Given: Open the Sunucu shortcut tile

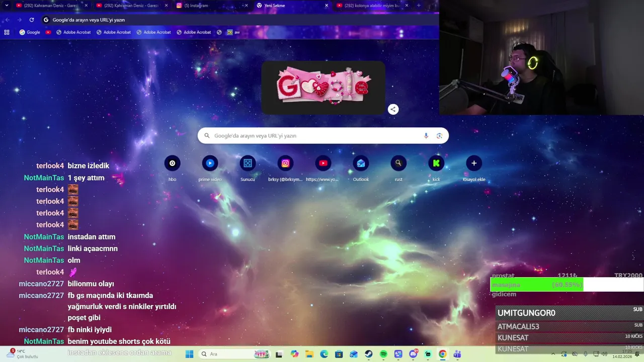Looking at the screenshot, I should (x=248, y=168).
